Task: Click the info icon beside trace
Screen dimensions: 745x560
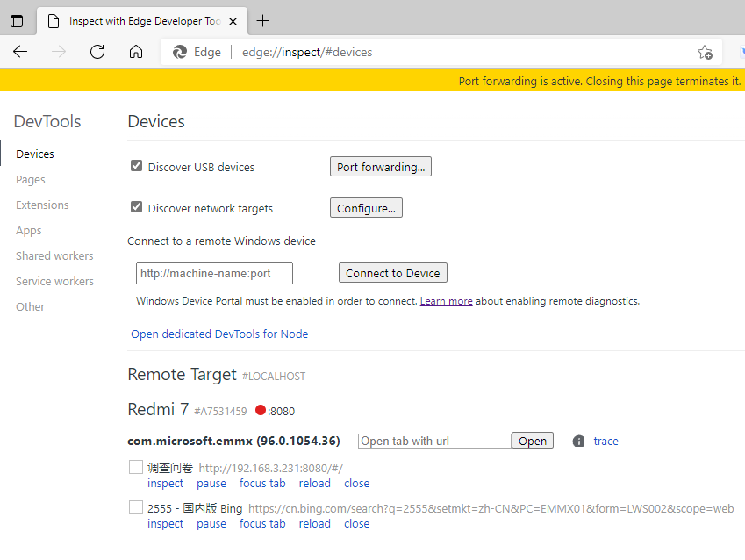Action: click(x=578, y=442)
